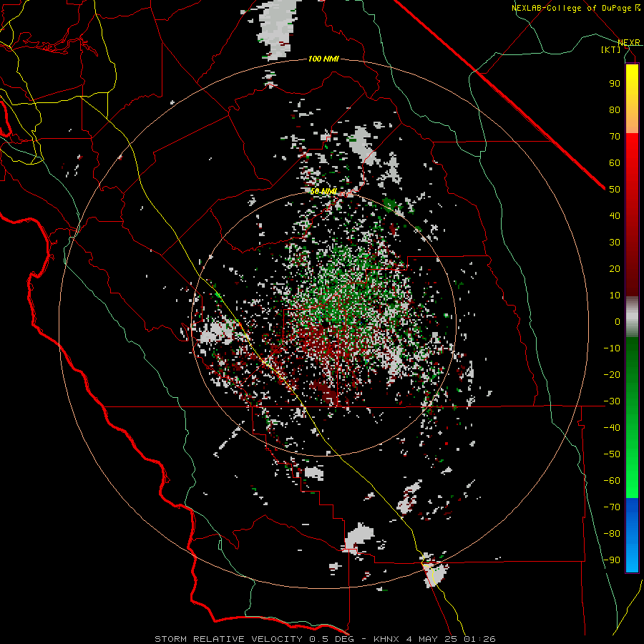Click the -10 value on velocity scale

click(612, 348)
